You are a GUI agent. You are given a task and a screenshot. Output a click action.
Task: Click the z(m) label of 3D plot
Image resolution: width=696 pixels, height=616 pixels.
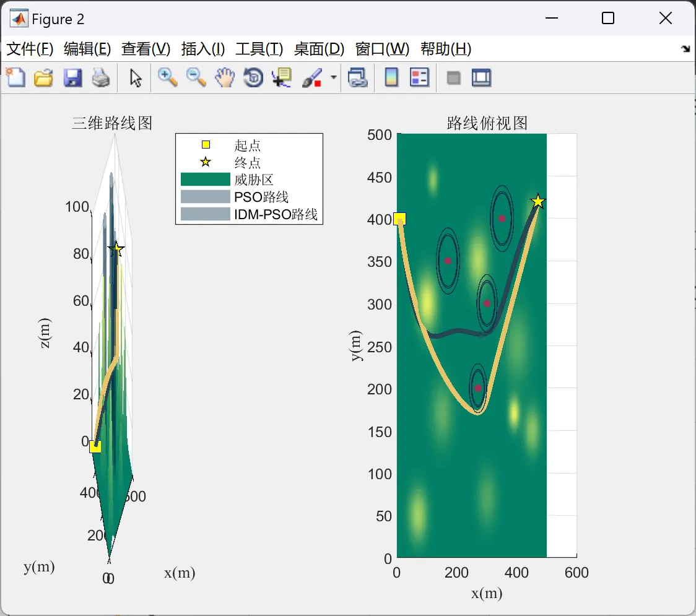pos(45,333)
